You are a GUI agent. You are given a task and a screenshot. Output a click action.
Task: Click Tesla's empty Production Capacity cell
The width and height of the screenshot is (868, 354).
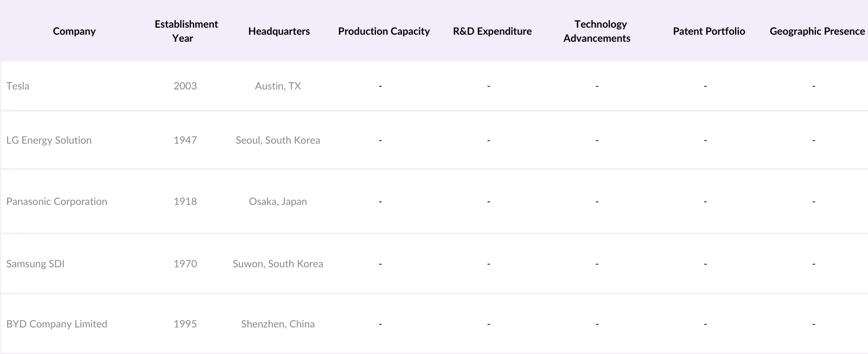pyautogui.click(x=380, y=86)
